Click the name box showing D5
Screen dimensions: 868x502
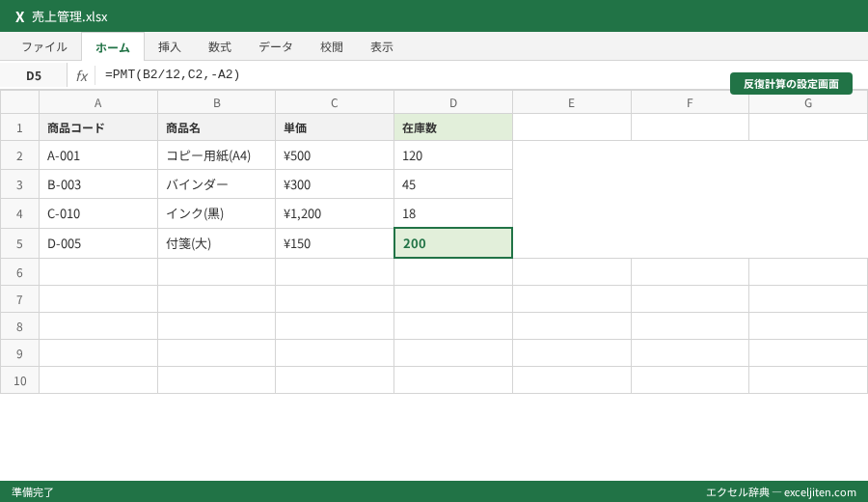pyautogui.click(x=34, y=75)
